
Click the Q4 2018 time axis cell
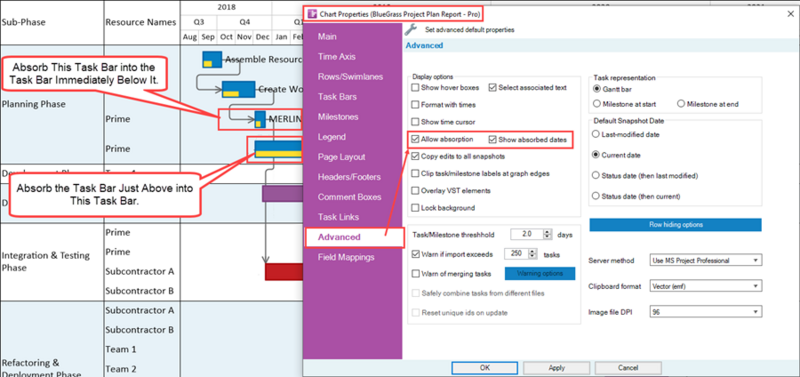[245, 22]
